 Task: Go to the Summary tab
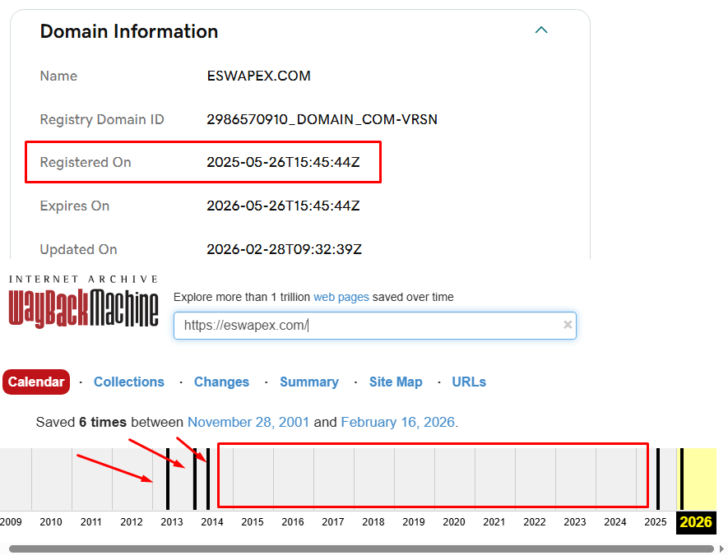(308, 382)
